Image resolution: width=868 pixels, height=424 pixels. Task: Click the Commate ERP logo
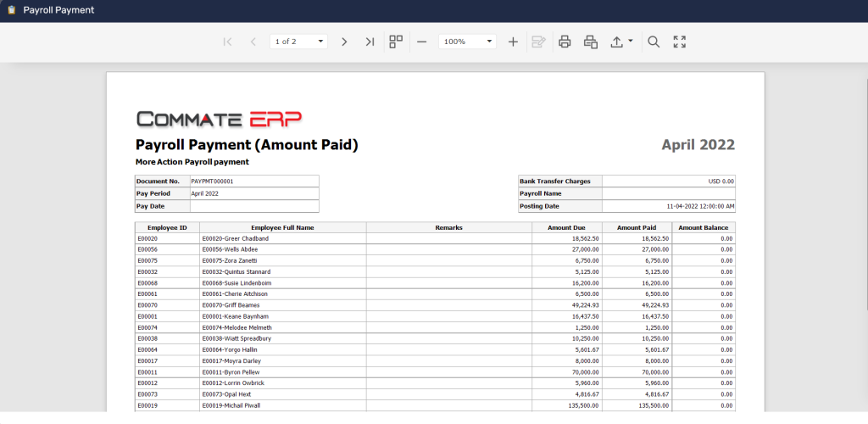click(x=220, y=119)
